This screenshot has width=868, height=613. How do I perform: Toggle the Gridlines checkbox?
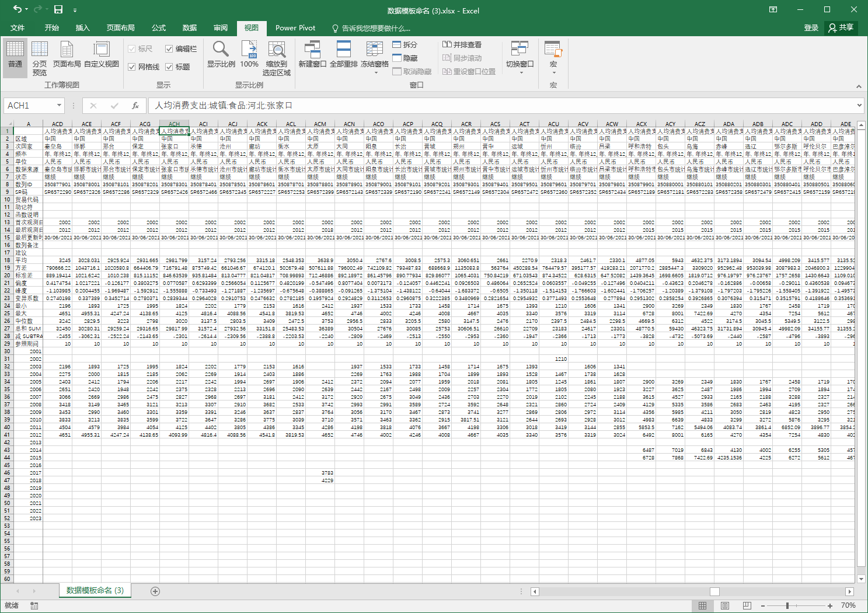132,67
